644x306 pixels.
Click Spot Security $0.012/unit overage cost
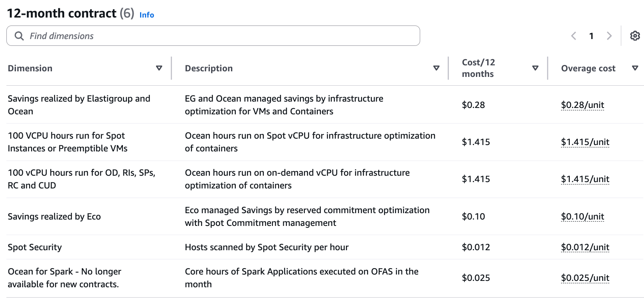tap(585, 247)
